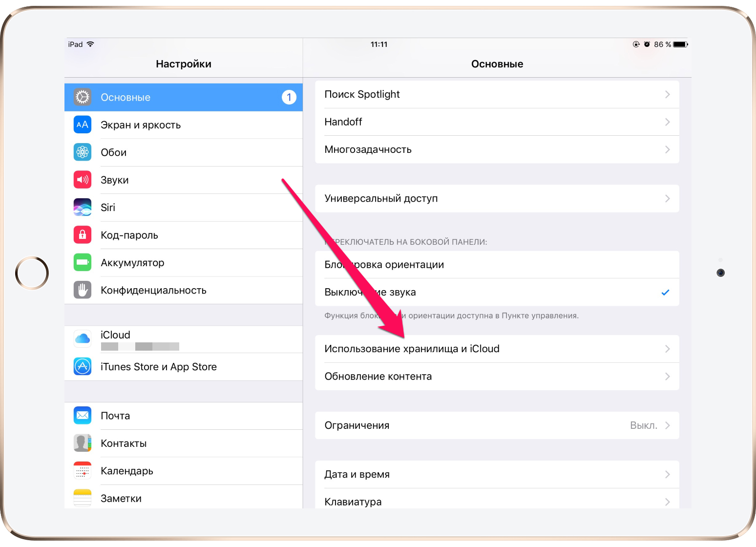
Task: Select the Блокировка ориентации side switch option
Action: 497,265
